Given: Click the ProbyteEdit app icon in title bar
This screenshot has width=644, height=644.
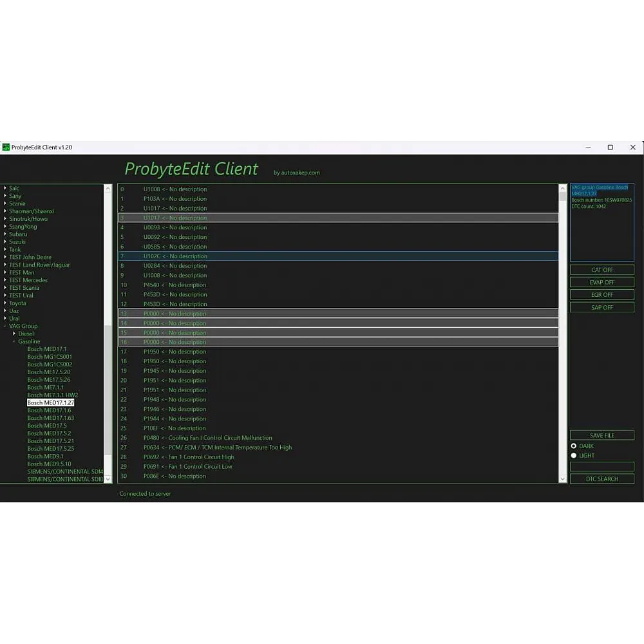Looking at the screenshot, I should point(6,147).
